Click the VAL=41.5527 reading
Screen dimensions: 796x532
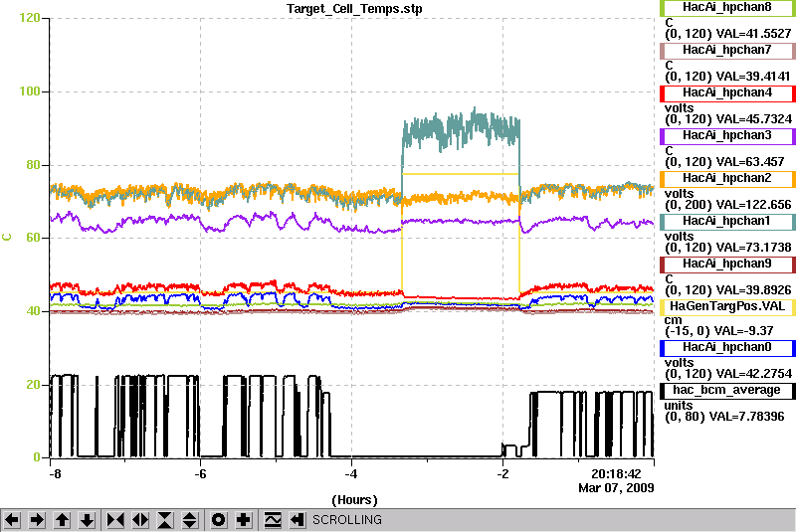(x=753, y=34)
